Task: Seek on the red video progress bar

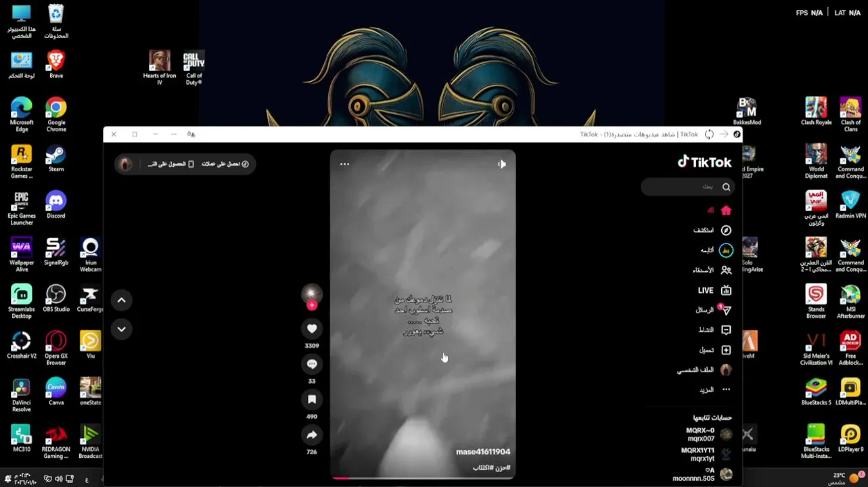Action: (x=423, y=478)
